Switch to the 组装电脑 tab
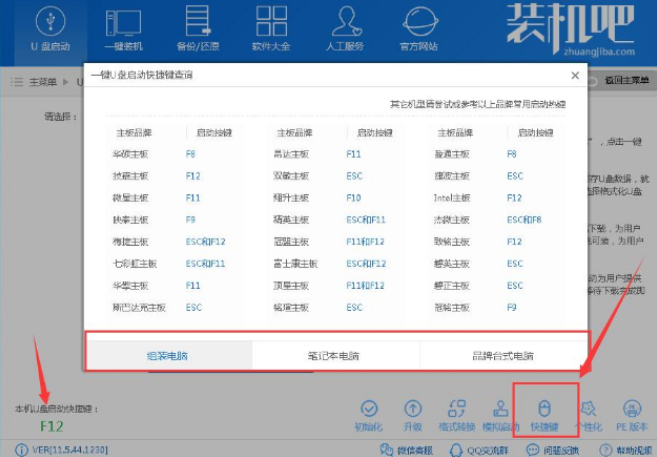This screenshot has height=457, width=657. (168, 355)
